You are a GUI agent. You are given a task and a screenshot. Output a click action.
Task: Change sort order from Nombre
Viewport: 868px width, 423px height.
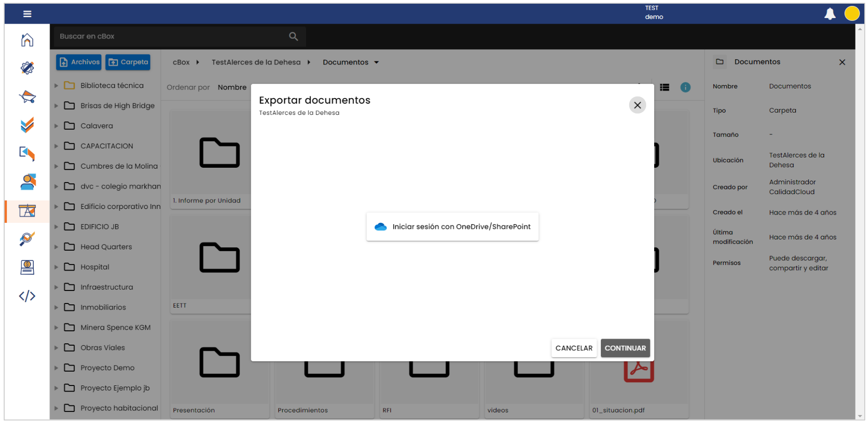(232, 87)
